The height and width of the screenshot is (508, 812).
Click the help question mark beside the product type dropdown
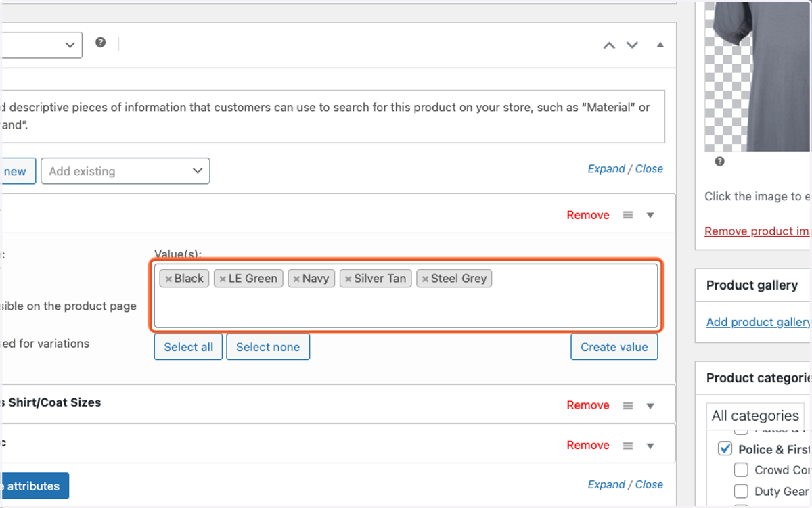(x=100, y=43)
